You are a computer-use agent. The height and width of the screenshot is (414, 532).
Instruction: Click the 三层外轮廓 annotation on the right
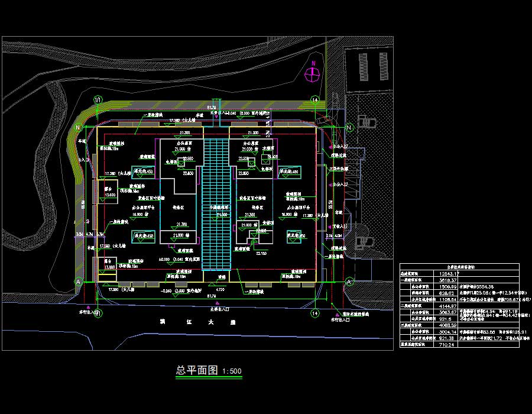[x=339, y=169]
